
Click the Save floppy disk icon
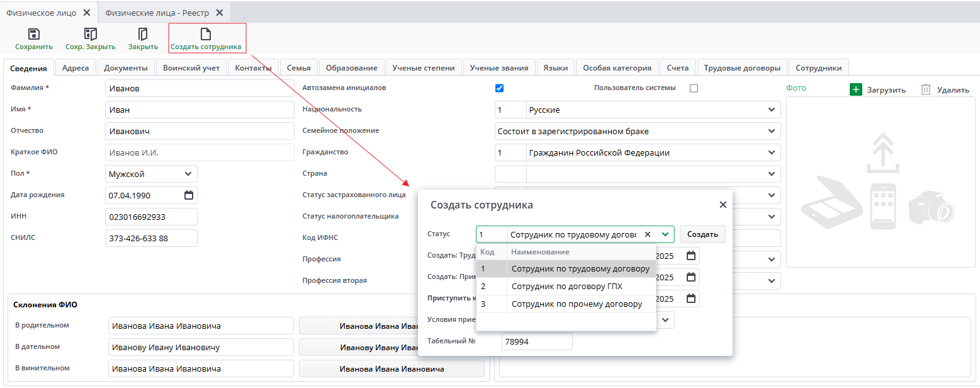coord(34,34)
